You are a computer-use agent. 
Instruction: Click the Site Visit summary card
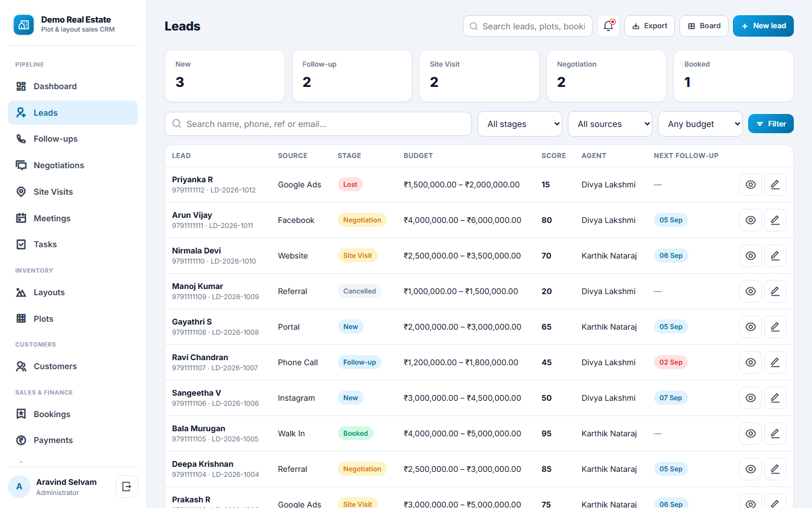click(x=479, y=76)
